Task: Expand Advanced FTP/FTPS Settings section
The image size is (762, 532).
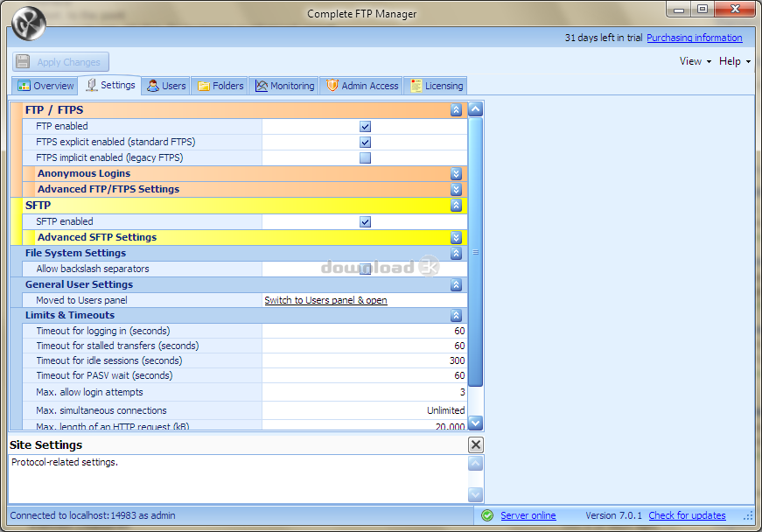Action: (x=456, y=189)
